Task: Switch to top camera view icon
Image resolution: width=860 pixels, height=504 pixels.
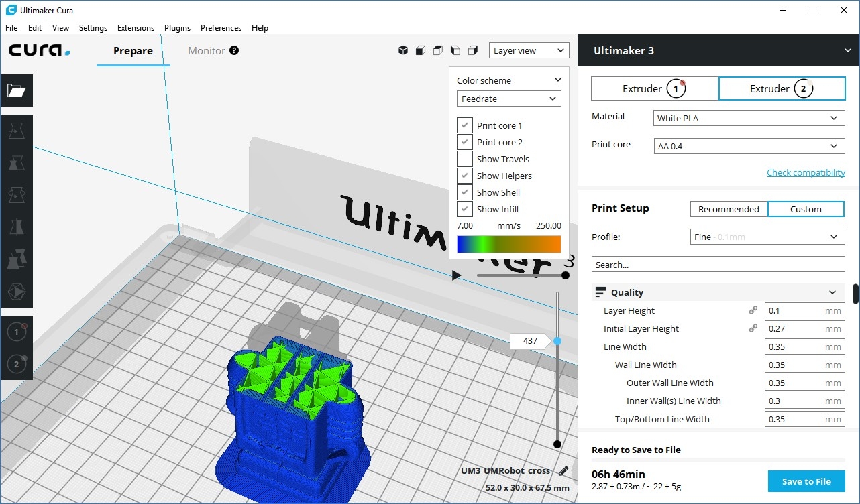Action: pos(438,50)
